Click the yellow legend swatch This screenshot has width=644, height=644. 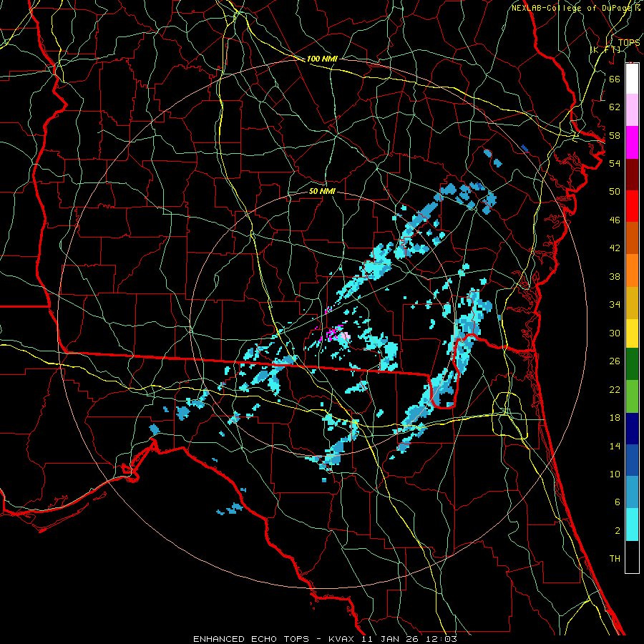coord(632,333)
